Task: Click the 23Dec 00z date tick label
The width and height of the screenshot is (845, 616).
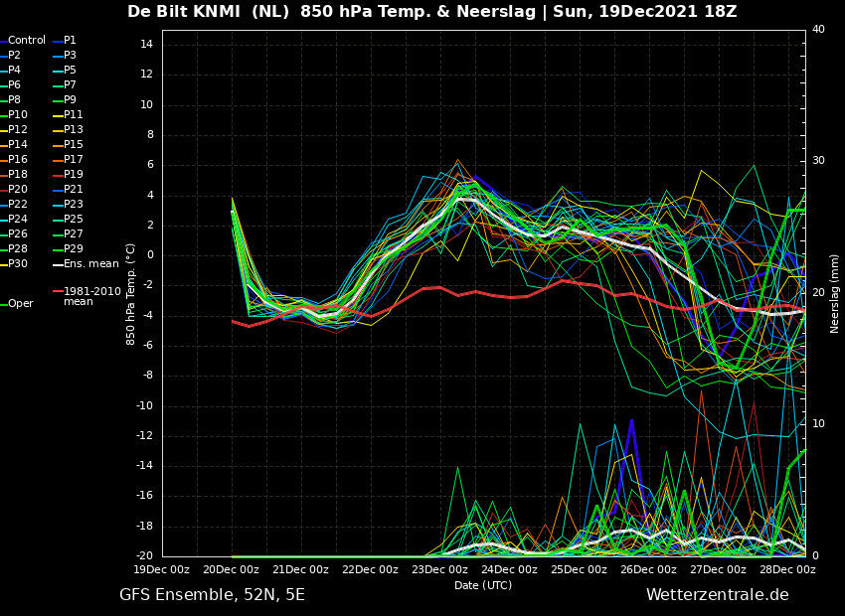Action: tap(439, 569)
